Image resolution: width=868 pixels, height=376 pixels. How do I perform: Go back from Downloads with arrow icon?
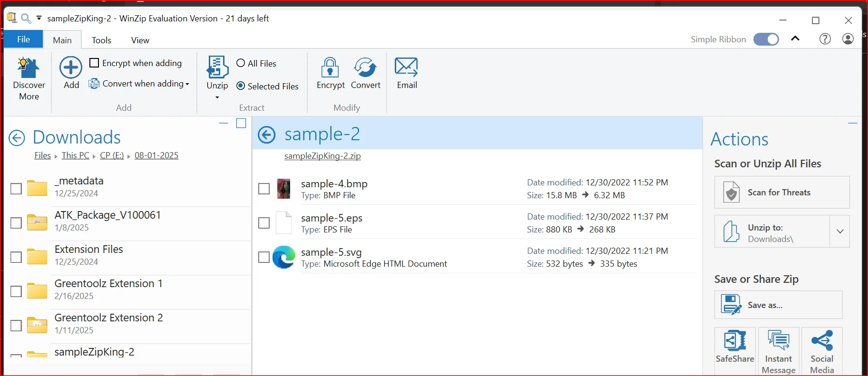tap(17, 138)
